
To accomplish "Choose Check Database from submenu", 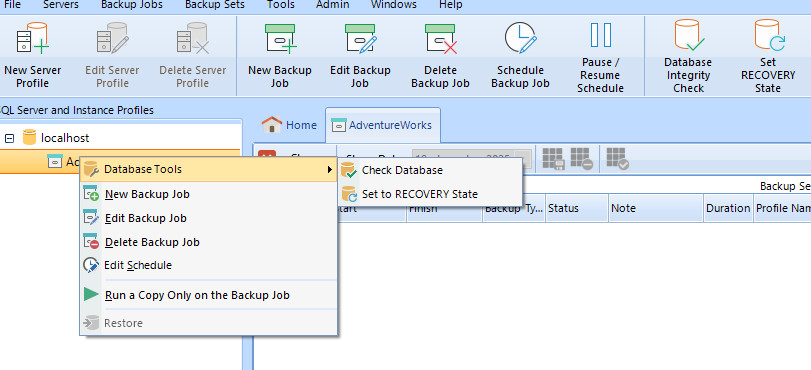I will (x=430, y=170).
